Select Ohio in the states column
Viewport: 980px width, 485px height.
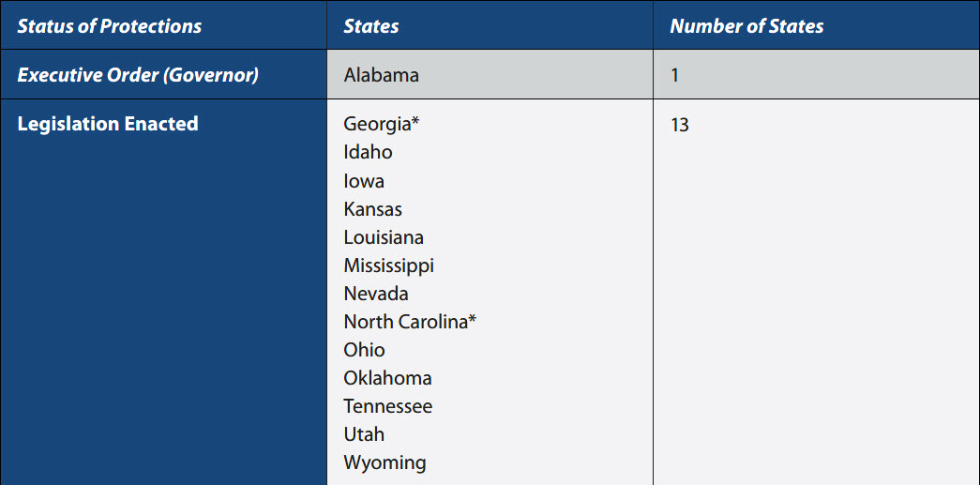click(364, 350)
